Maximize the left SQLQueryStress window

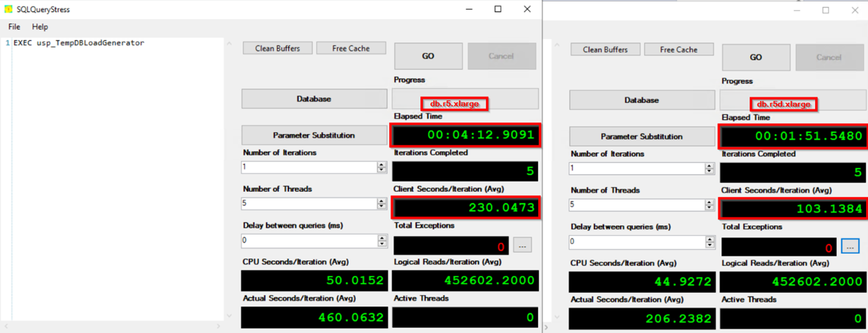(x=498, y=9)
